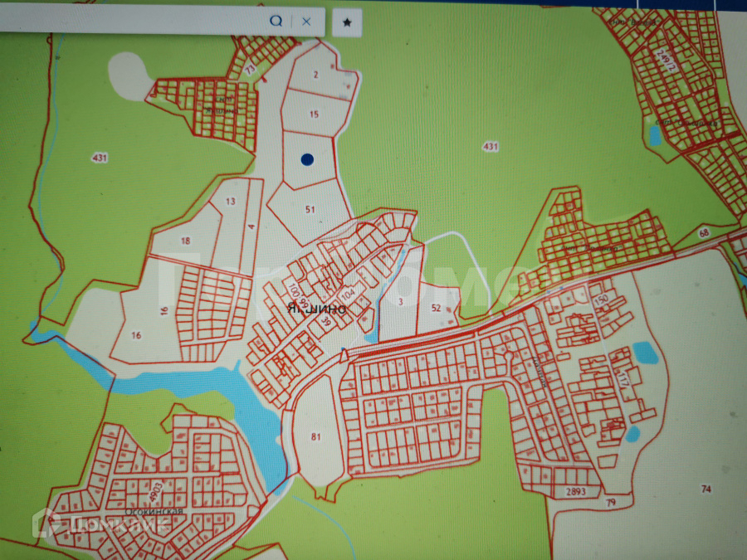The width and height of the screenshot is (747, 560).
Task: Click the 150 parcel label
Action: coord(601,299)
